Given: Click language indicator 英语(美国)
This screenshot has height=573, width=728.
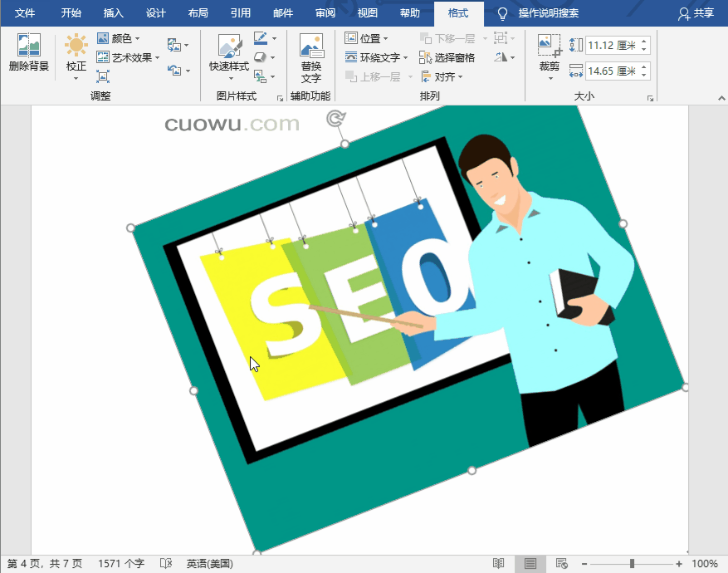Looking at the screenshot, I should [210, 564].
